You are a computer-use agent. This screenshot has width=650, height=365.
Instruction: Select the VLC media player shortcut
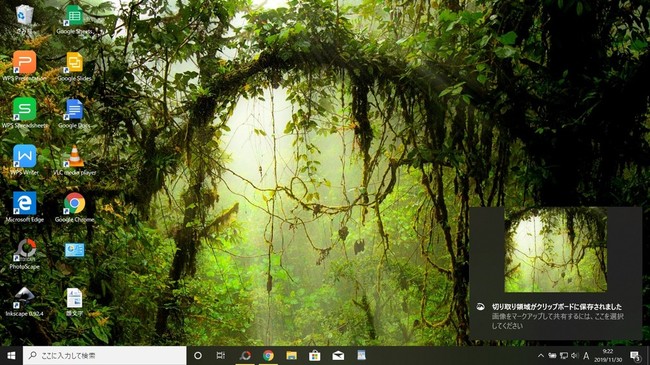(x=75, y=160)
